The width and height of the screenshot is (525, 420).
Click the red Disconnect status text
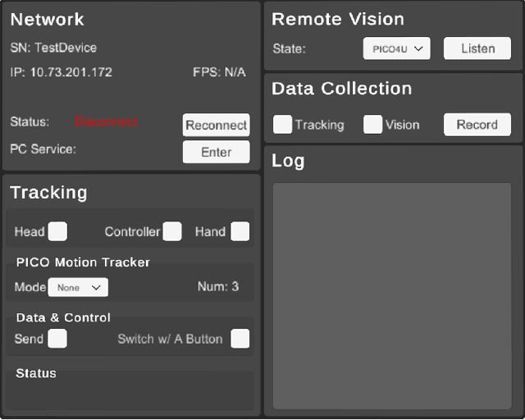107,122
